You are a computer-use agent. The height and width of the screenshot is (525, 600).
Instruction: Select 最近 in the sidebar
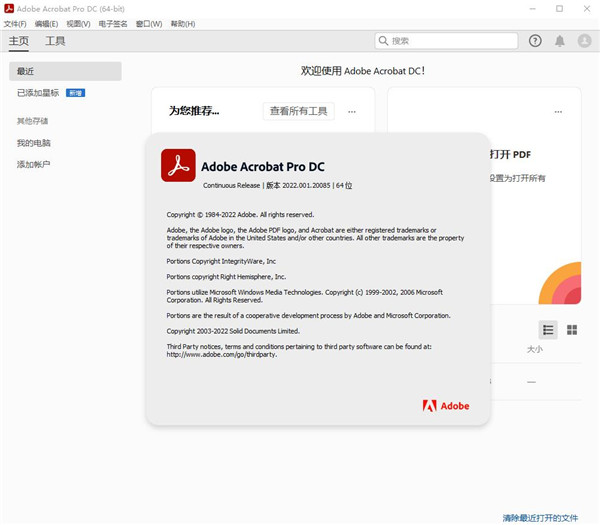pyautogui.click(x=65, y=71)
